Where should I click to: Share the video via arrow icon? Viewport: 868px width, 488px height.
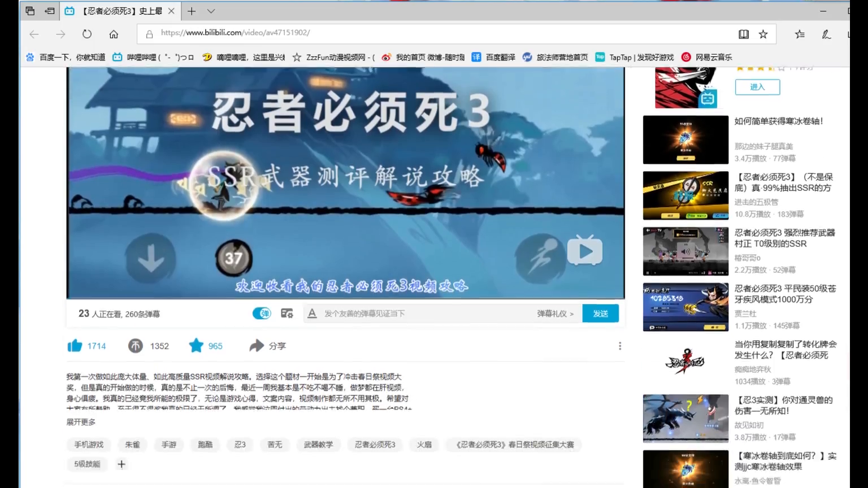(257, 346)
